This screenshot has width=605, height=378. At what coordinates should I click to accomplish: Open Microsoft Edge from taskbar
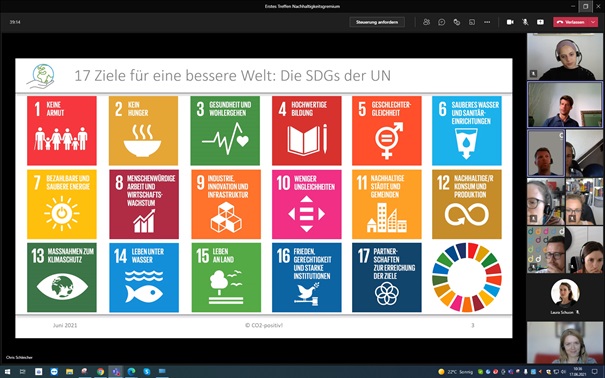[131, 372]
